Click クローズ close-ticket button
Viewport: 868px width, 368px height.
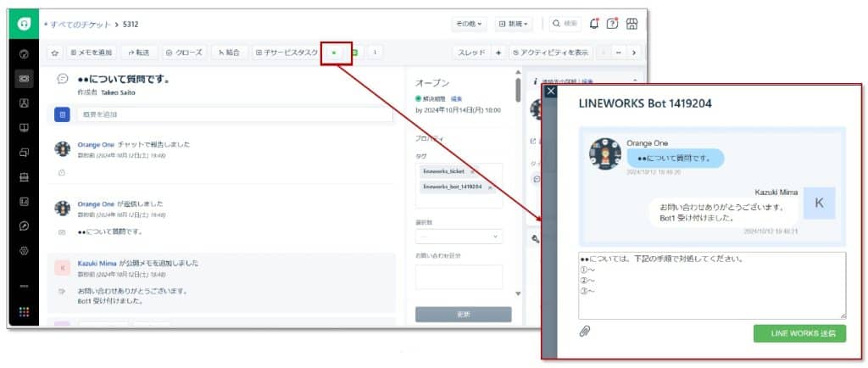pos(184,53)
